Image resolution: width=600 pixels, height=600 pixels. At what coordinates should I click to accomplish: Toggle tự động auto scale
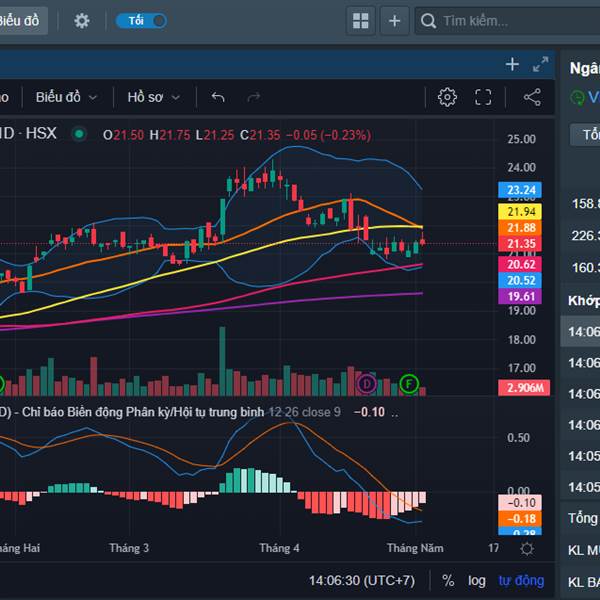click(521, 580)
